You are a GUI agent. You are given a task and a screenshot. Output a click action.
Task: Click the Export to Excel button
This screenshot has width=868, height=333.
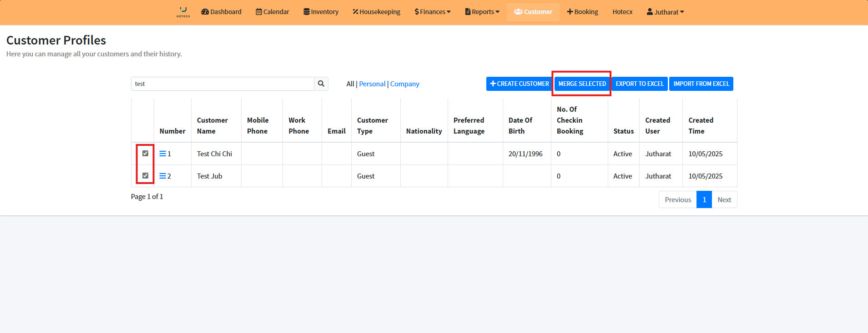639,84
